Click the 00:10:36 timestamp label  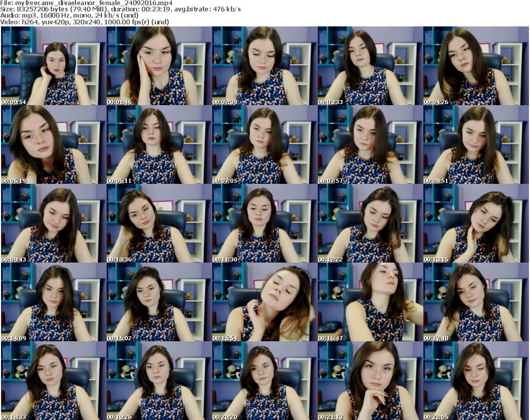[x=119, y=259]
